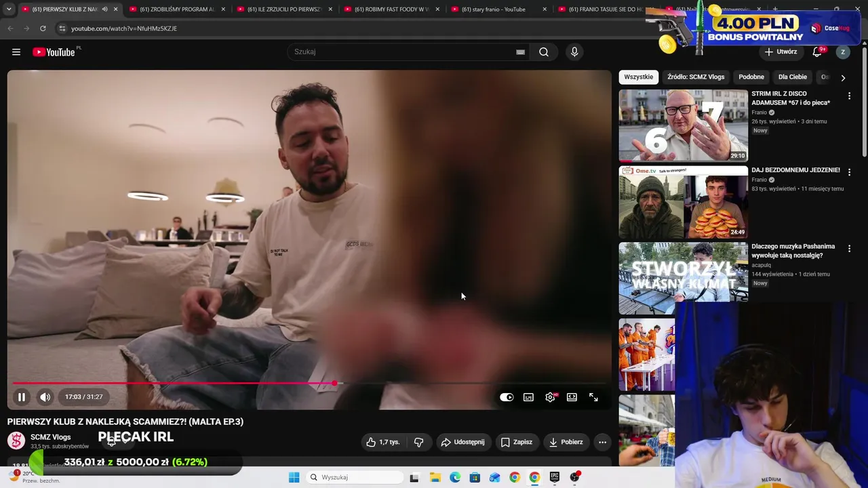868x488 pixels.
Task: Open the SCMZ Vlogs channel avatar
Action: [16, 441]
